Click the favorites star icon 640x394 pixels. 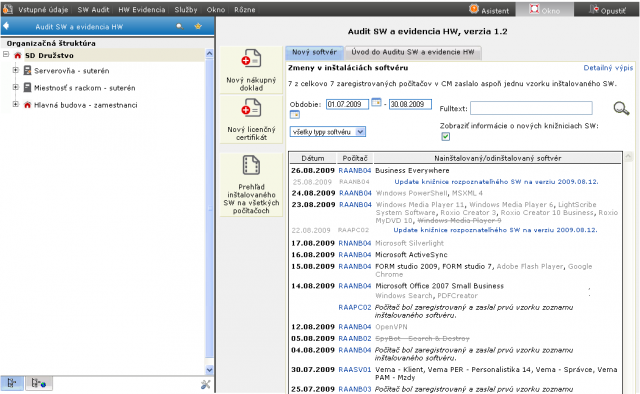(198, 27)
